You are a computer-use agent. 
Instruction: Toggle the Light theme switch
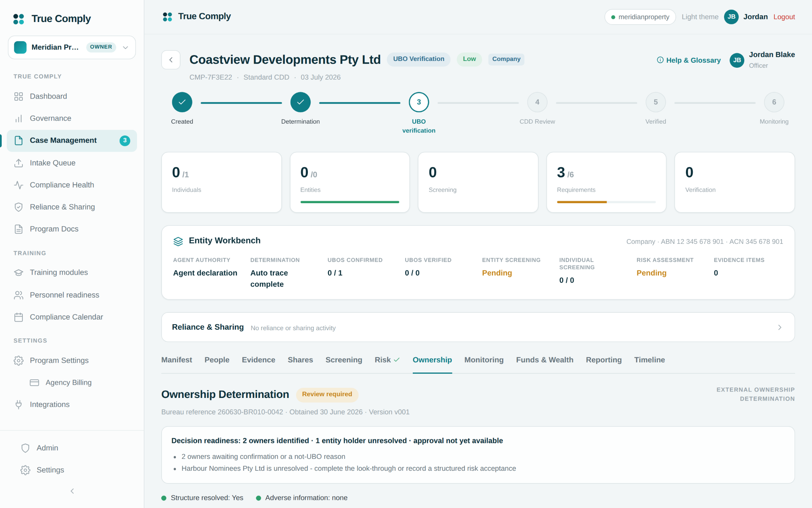coord(700,17)
